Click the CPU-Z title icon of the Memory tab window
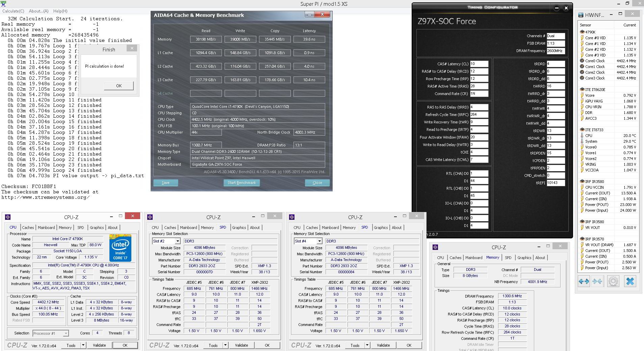 (435, 247)
